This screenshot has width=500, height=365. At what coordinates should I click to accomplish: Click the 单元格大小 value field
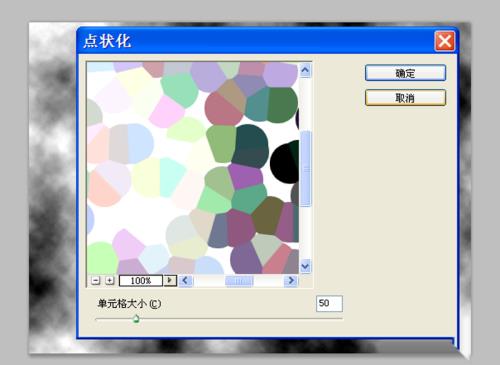point(329,303)
